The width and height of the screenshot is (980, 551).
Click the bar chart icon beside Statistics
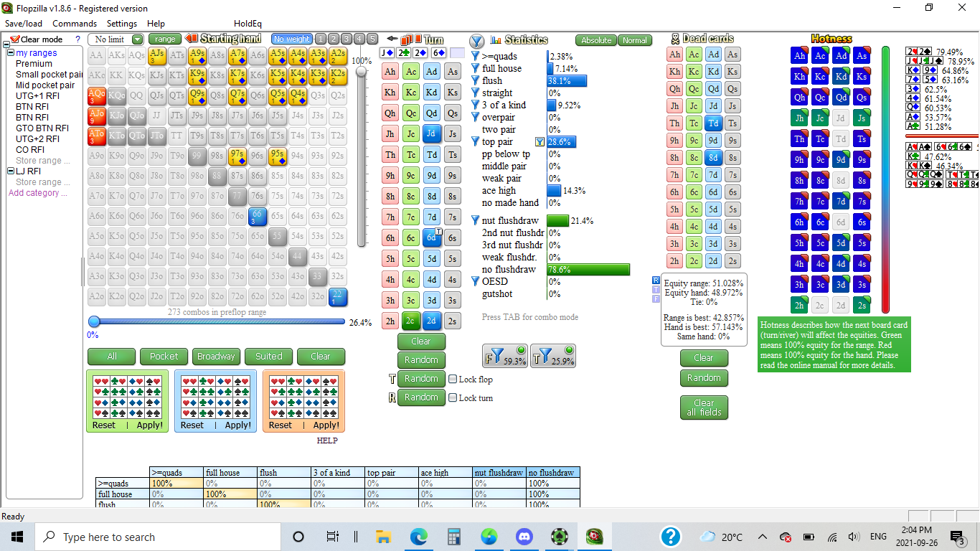click(496, 39)
